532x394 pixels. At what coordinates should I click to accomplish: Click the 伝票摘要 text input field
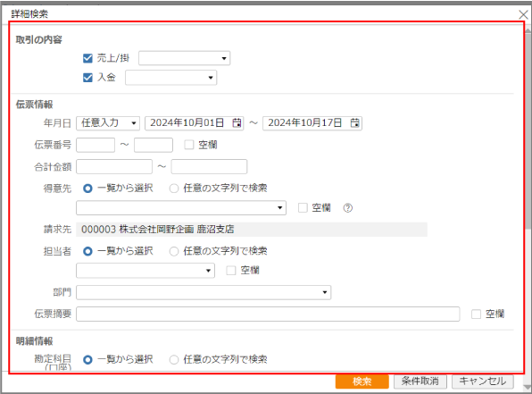pyautogui.click(x=268, y=314)
